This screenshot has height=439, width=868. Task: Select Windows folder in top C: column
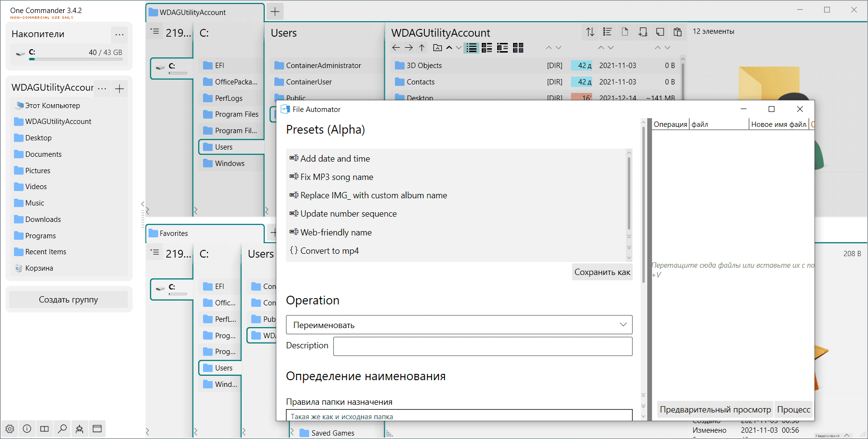click(224, 164)
